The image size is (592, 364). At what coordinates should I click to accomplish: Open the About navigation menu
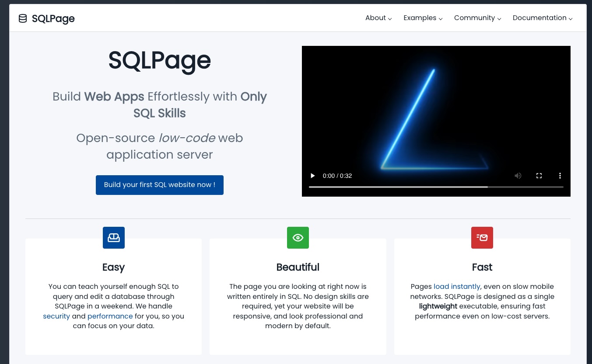[x=378, y=18]
